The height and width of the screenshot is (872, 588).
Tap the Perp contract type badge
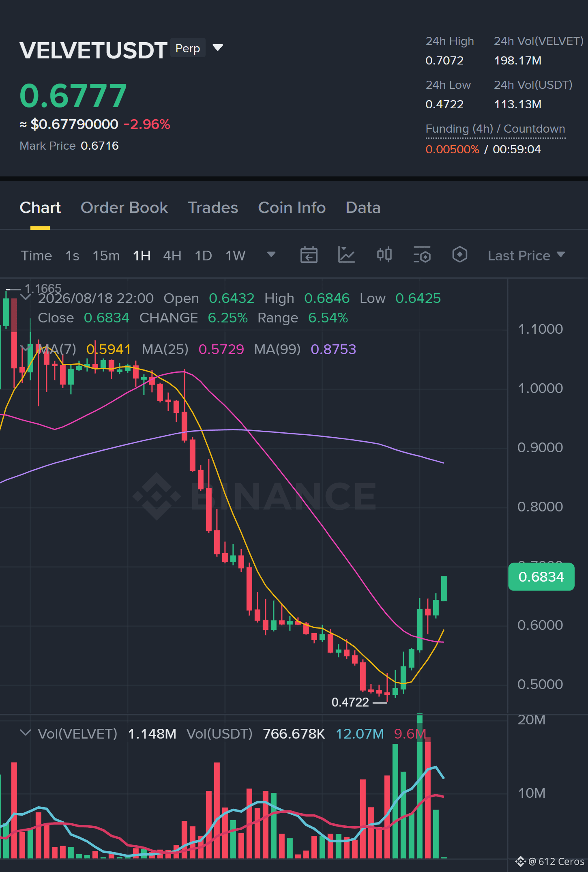(x=188, y=48)
